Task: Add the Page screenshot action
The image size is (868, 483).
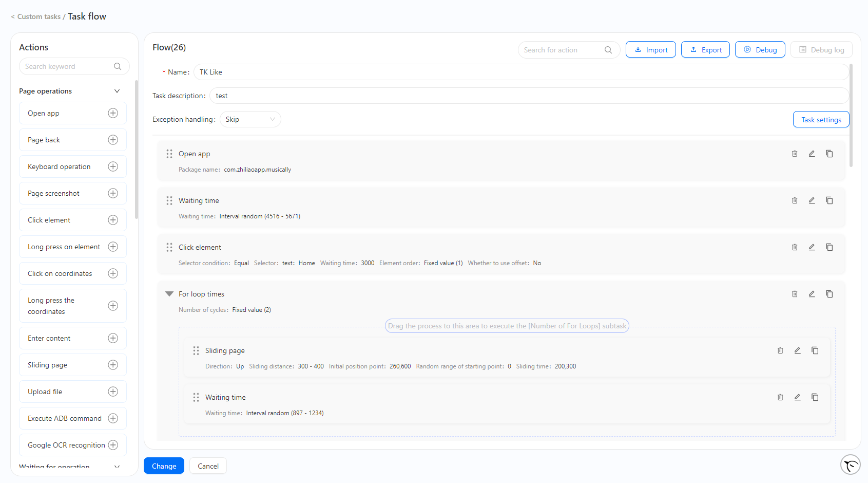Action: click(x=113, y=193)
